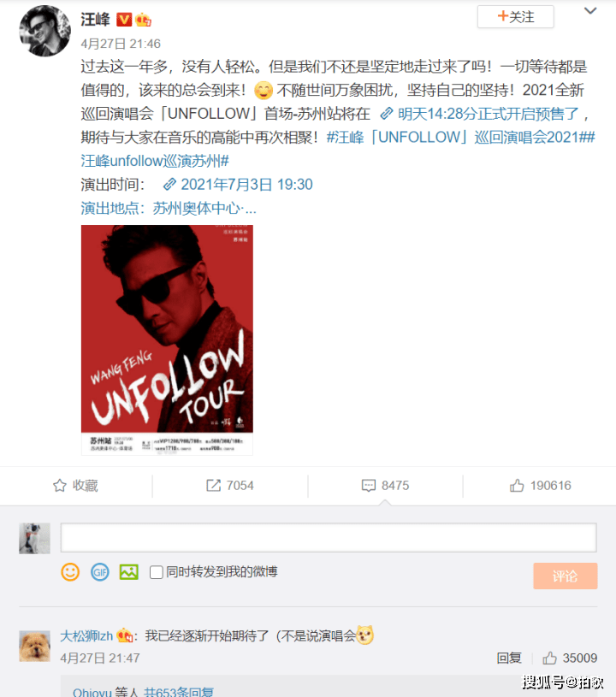Click the GIF icon under comment box
This screenshot has width=616, height=697.
click(100, 572)
